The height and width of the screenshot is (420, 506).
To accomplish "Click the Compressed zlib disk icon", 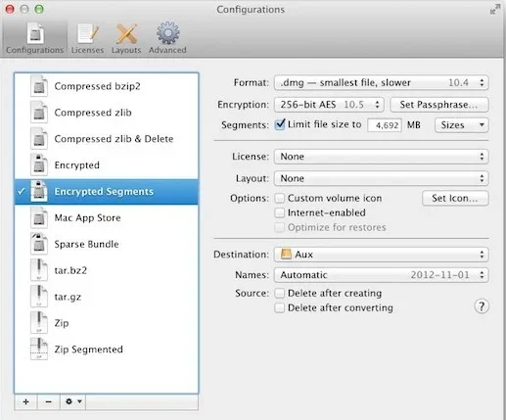I will (x=39, y=113).
